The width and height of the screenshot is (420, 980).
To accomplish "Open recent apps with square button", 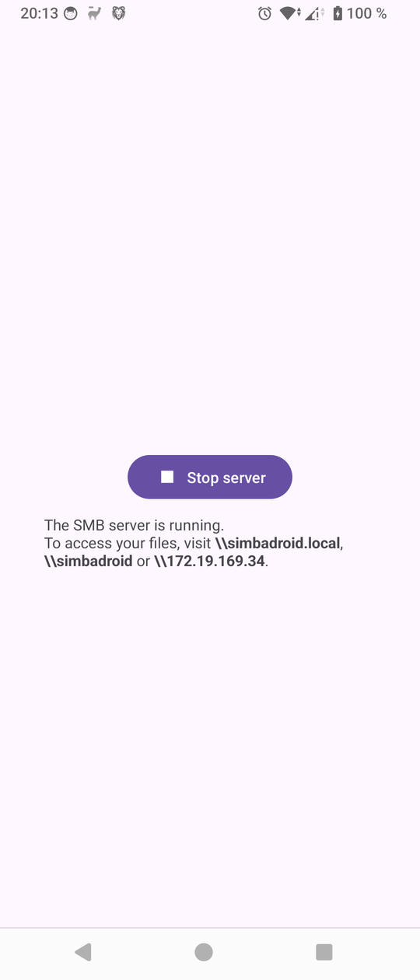I will [x=324, y=951].
